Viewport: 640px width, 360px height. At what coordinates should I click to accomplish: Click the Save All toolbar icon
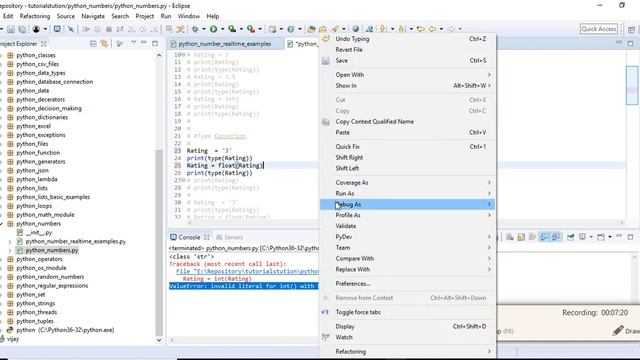tap(22, 29)
